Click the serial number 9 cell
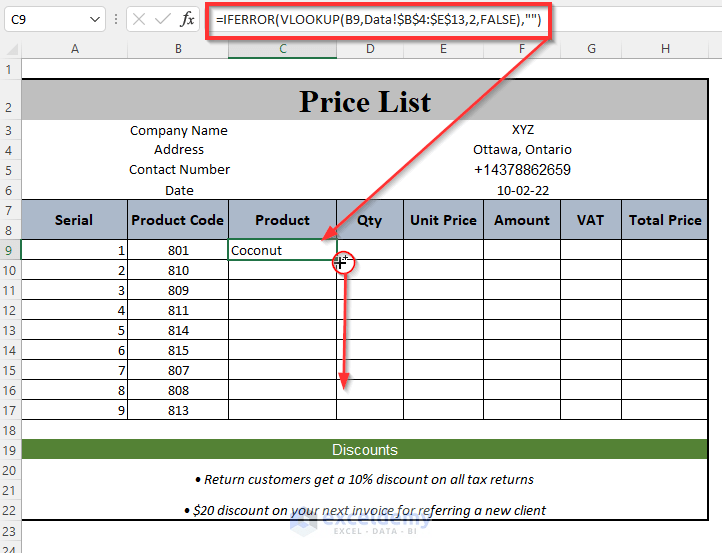Viewport: 722px width, 553px height. click(74, 410)
